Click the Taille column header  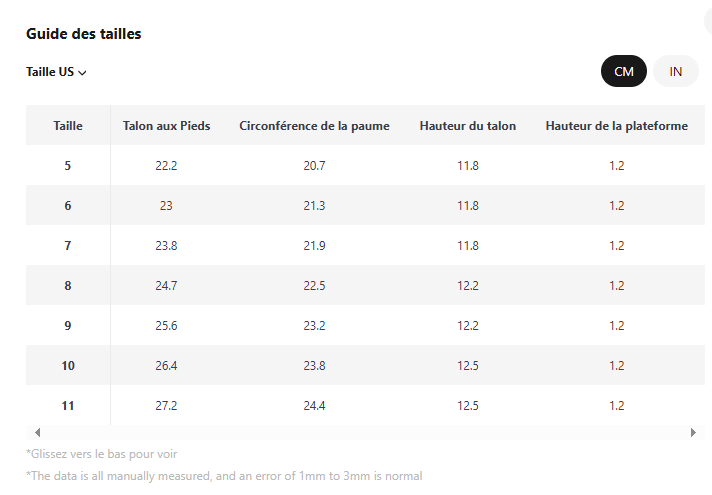pyautogui.click(x=68, y=126)
